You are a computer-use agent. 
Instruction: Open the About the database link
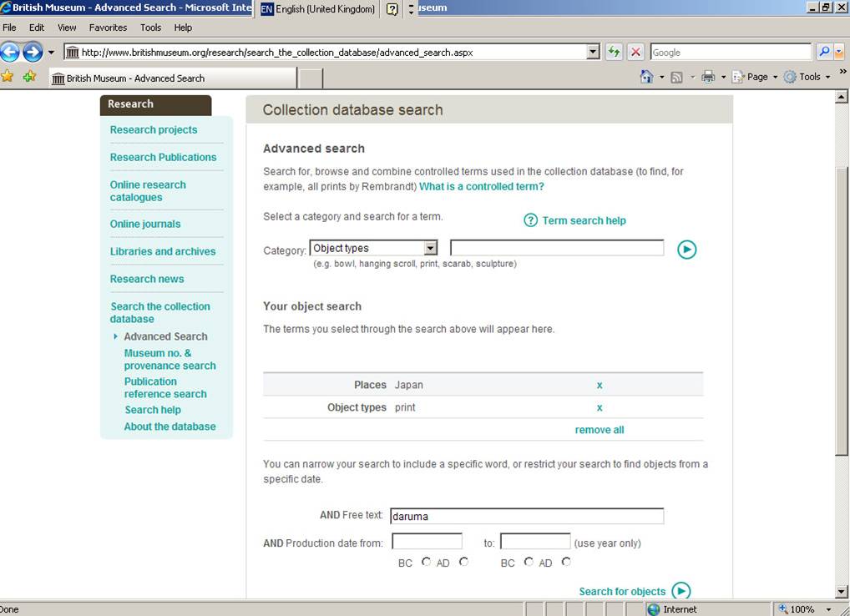coord(169,427)
